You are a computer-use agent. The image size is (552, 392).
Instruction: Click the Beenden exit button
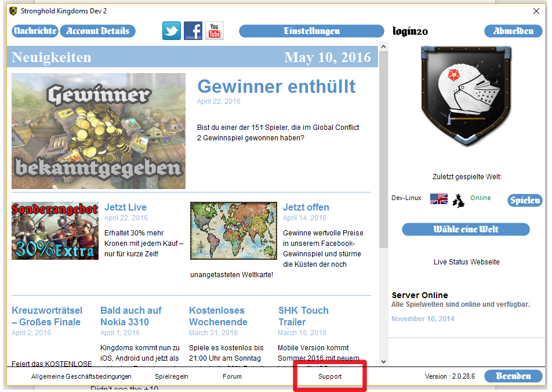pyautogui.click(x=513, y=376)
